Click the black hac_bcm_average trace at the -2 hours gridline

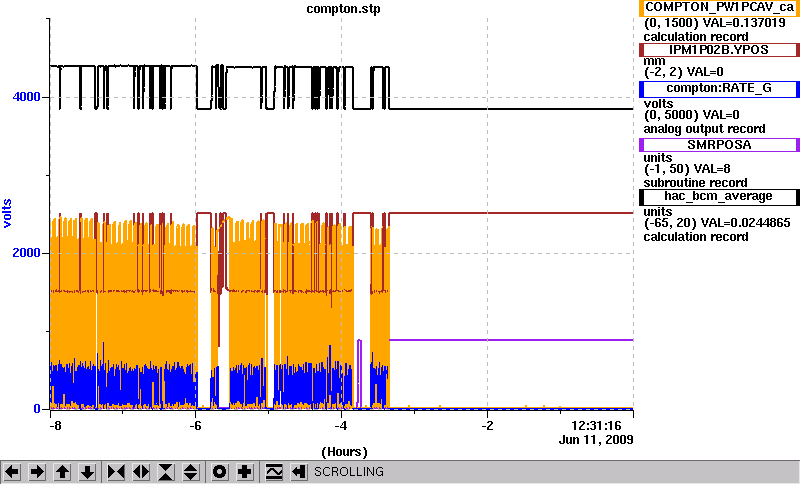click(487, 109)
